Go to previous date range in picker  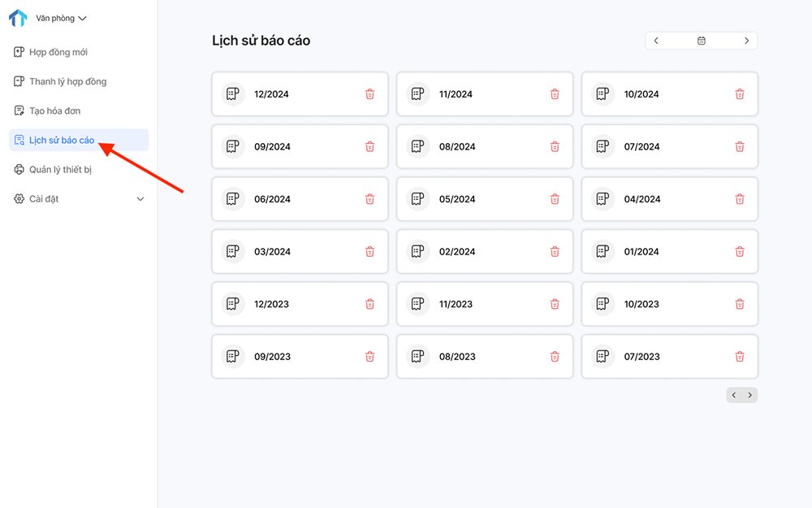tap(656, 41)
